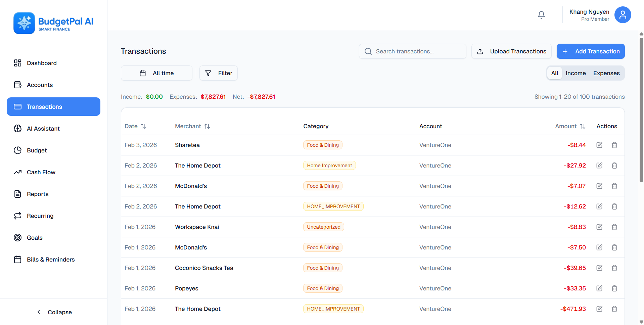Open Cash Flow from the sidebar

pyautogui.click(x=41, y=172)
